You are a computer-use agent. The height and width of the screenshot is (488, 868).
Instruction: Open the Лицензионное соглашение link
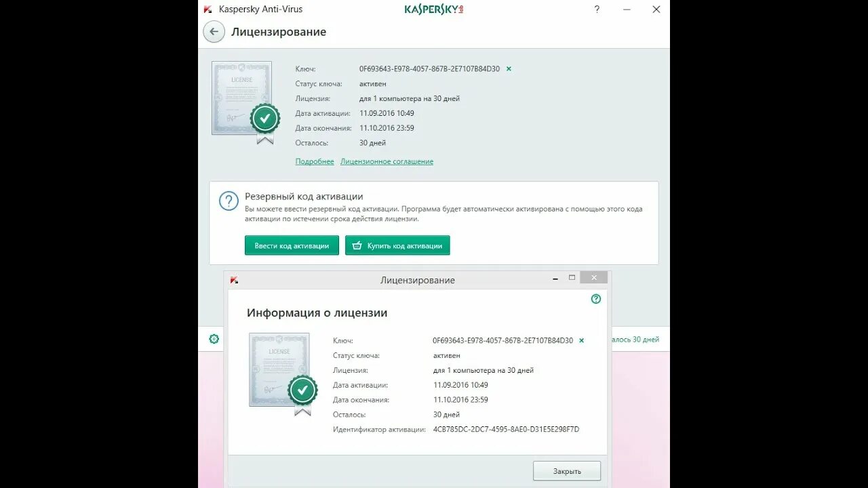387,161
